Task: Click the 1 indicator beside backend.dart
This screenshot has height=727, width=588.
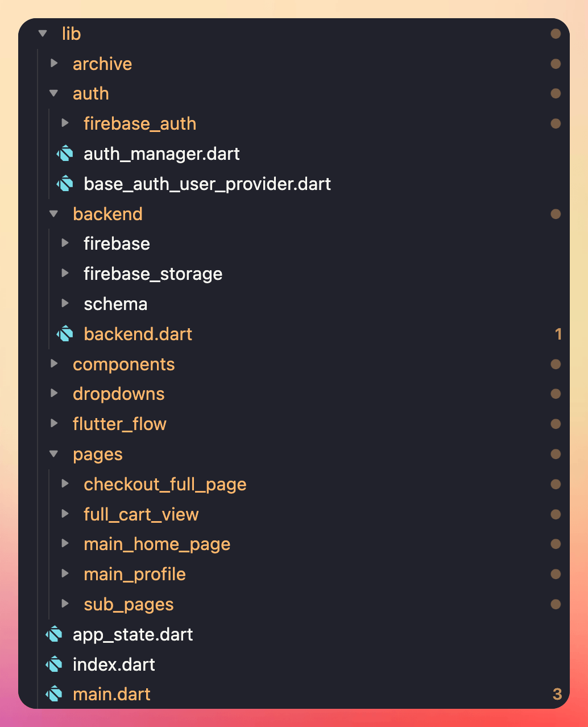Action: [x=558, y=334]
